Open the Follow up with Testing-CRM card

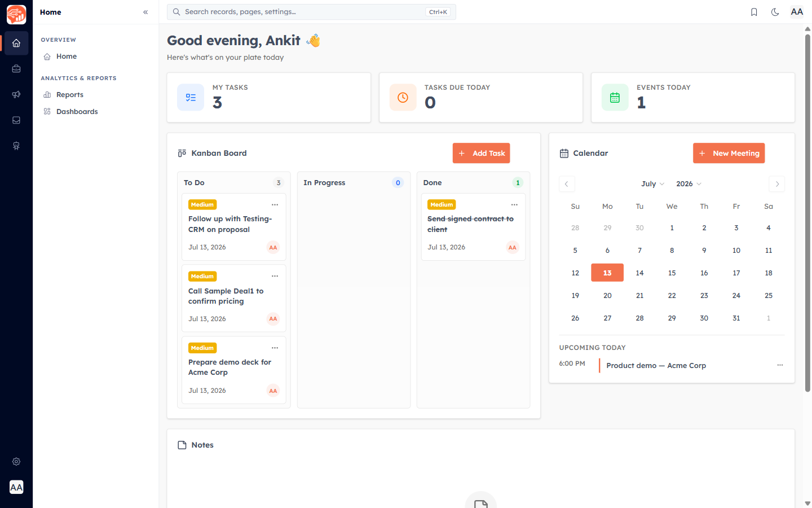234,227
